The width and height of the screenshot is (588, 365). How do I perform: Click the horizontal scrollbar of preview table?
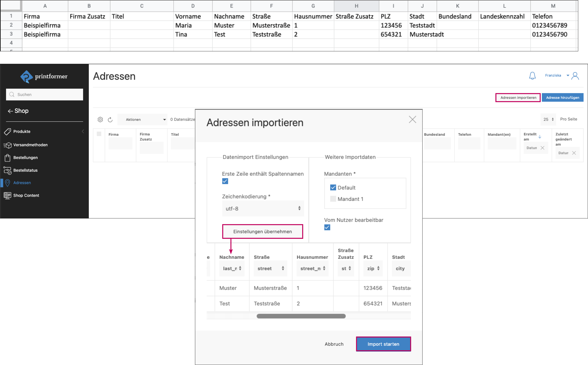pos(301,316)
